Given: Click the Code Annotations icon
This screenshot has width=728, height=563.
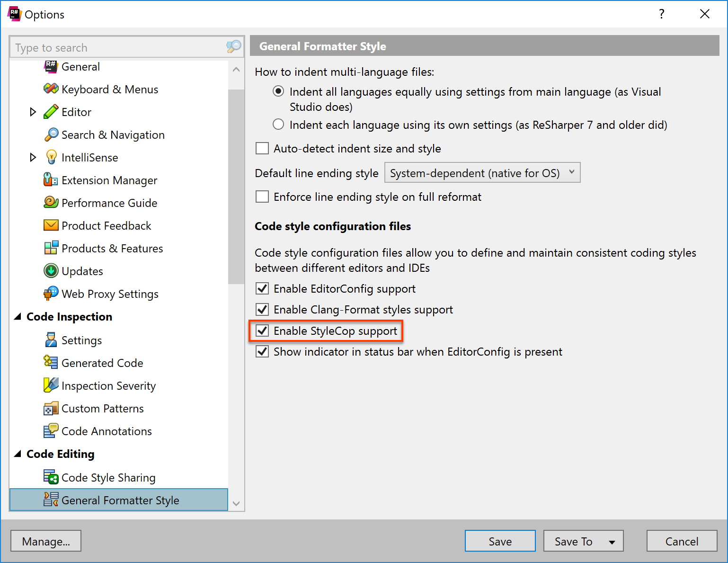Looking at the screenshot, I should point(51,431).
